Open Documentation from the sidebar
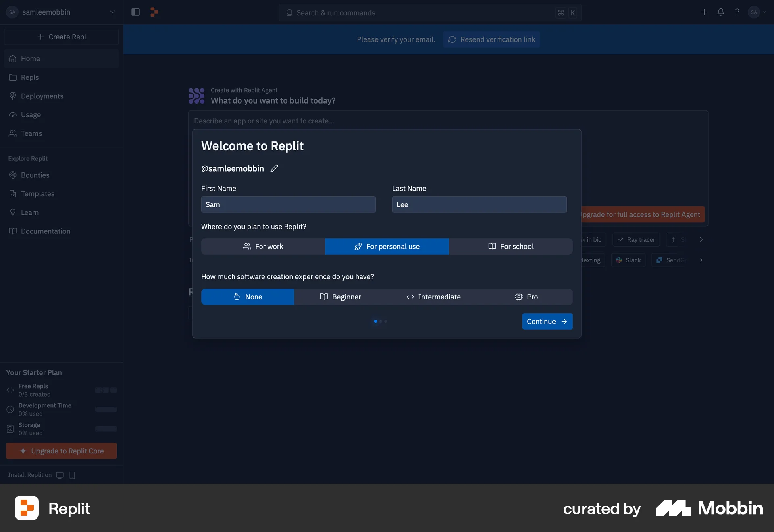The height and width of the screenshot is (532, 774). click(46, 231)
